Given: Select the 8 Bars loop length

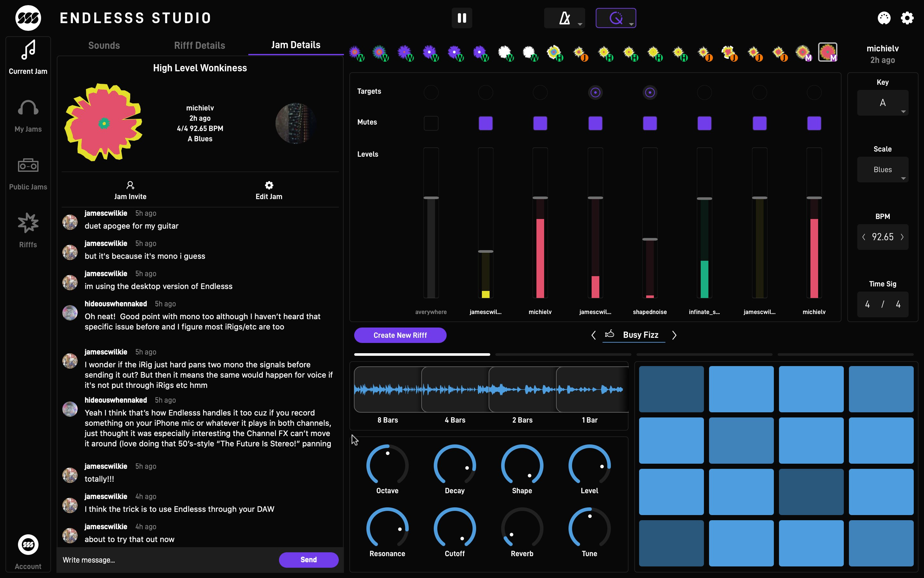Looking at the screenshot, I should tap(388, 390).
